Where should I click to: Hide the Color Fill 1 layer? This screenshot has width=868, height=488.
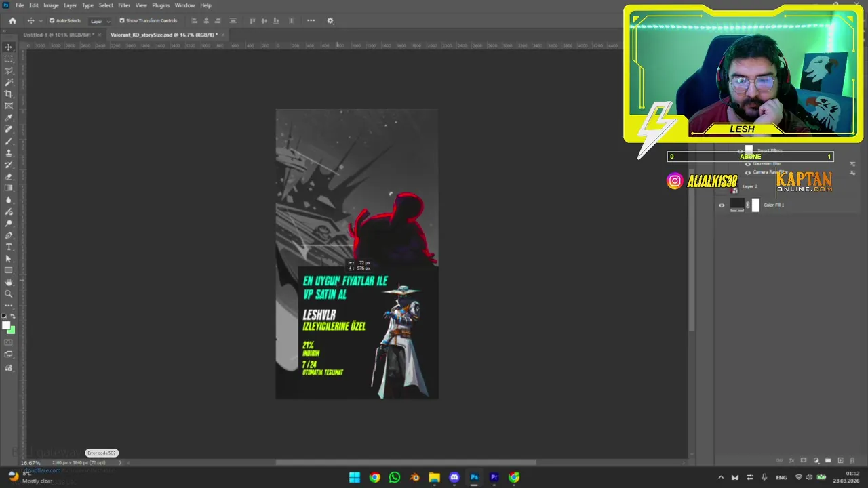point(722,205)
